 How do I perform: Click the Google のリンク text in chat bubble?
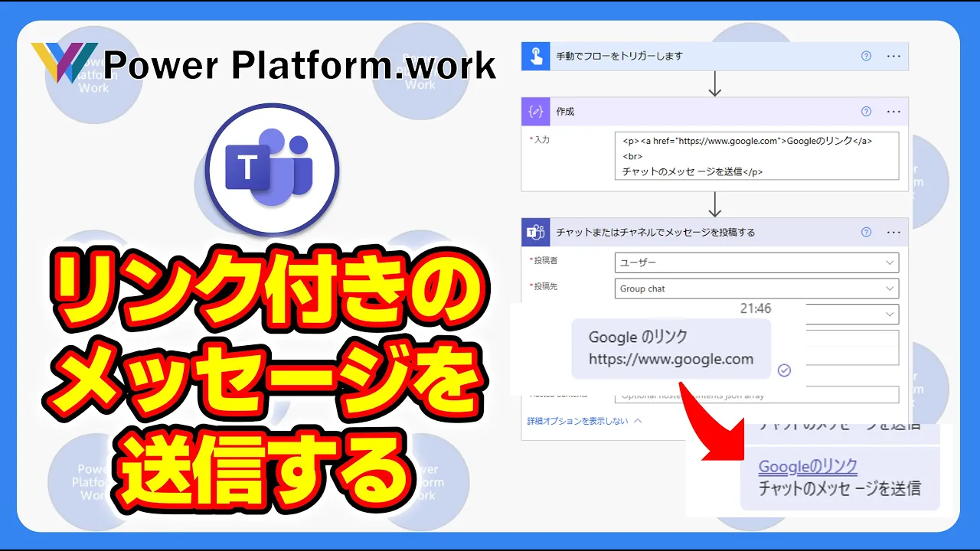point(638,337)
